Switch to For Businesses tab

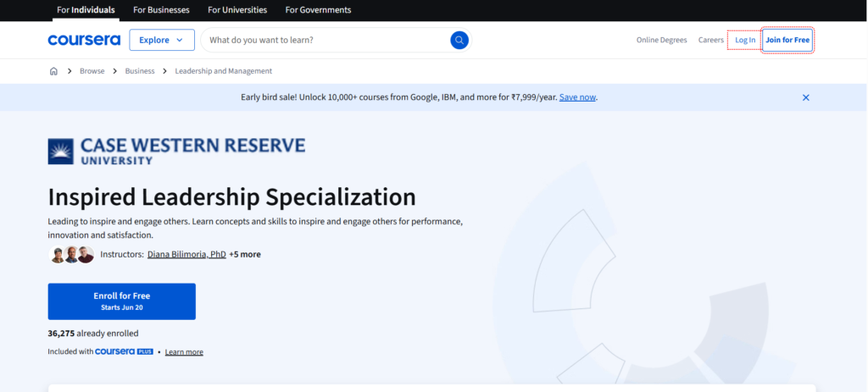(x=161, y=10)
